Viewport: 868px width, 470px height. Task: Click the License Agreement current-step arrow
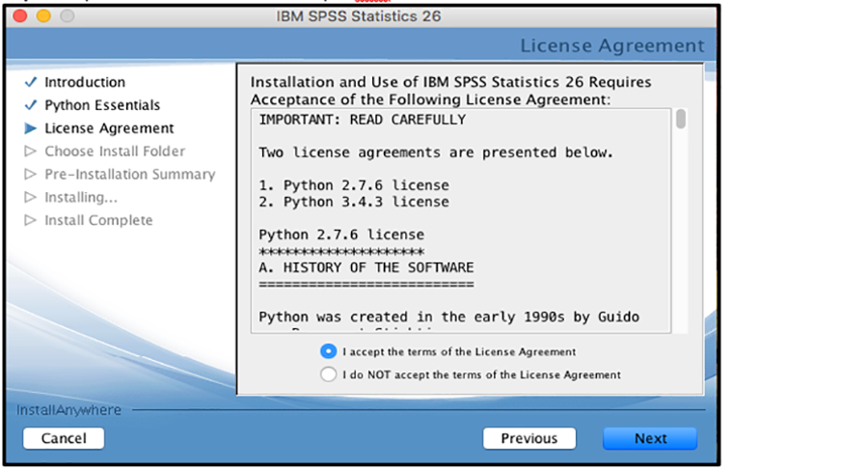(x=31, y=128)
